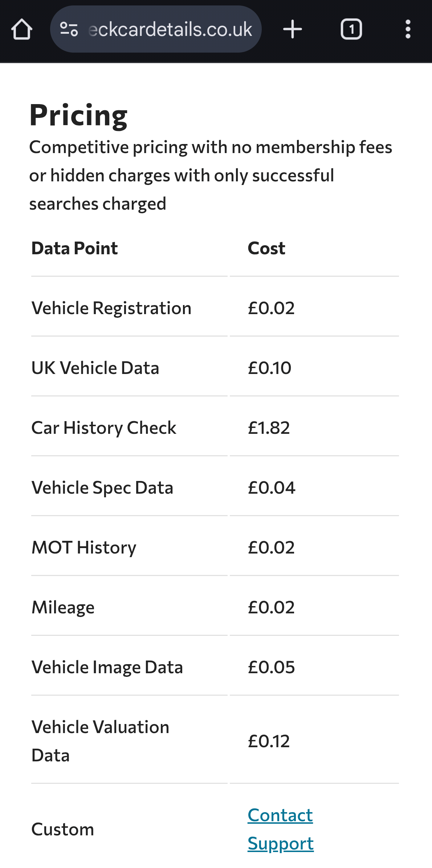Viewport: 432px width, 868px height.
Task: Select the Vehicle Spec Data row
Action: (215, 488)
